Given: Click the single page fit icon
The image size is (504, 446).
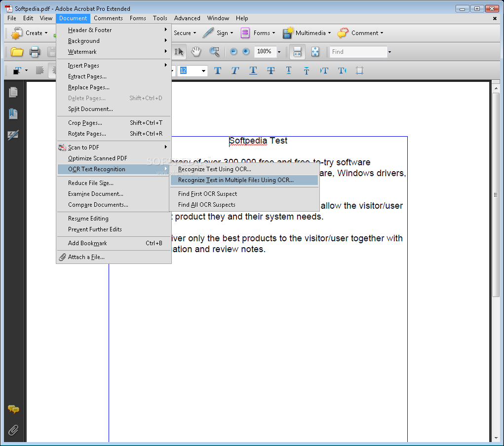Looking at the screenshot, I should pyautogui.click(x=315, y=52).
